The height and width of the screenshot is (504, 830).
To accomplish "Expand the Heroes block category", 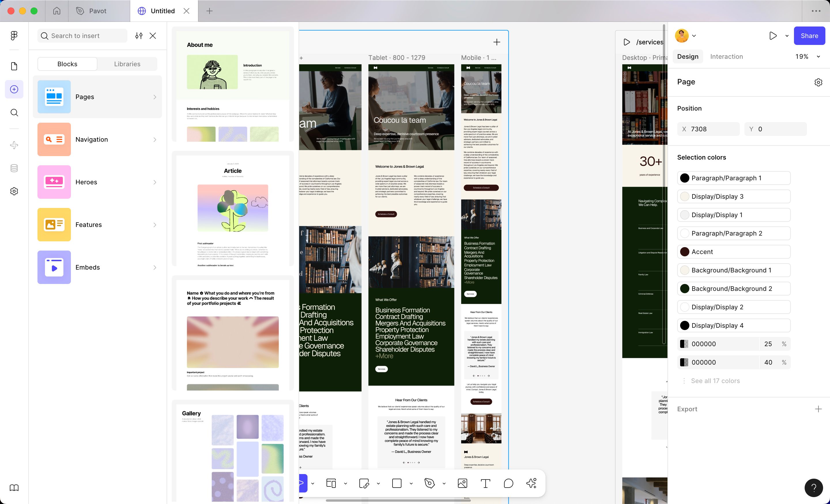I will point(97,182).
